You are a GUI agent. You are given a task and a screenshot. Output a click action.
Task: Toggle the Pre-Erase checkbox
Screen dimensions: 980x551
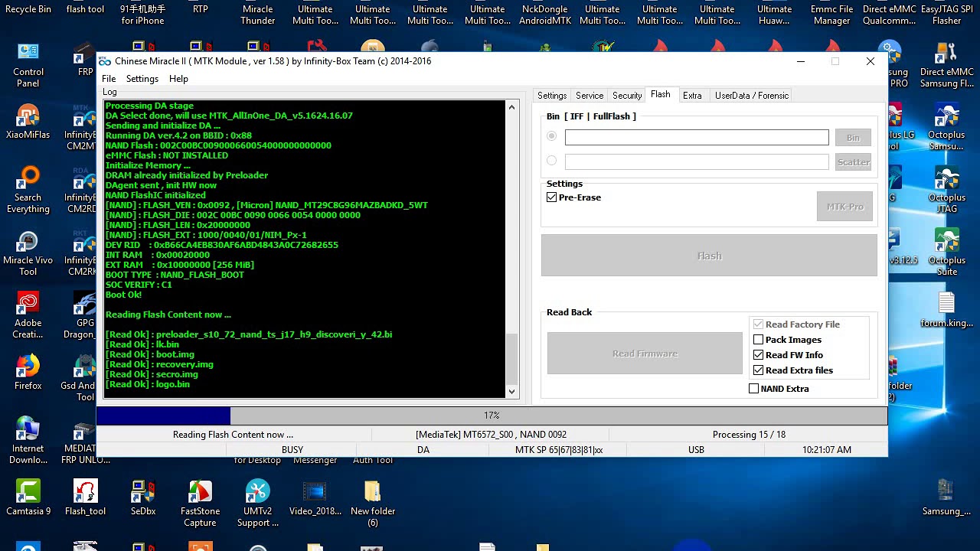pos(552,197)
